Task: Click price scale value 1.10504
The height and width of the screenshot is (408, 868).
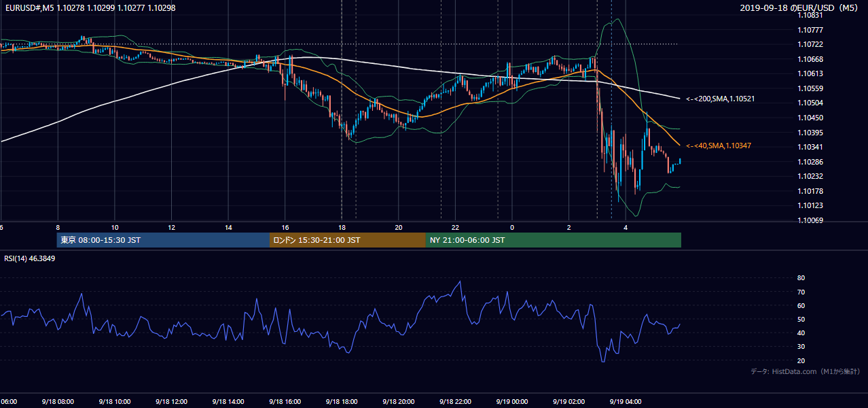Action: [812, 103]
